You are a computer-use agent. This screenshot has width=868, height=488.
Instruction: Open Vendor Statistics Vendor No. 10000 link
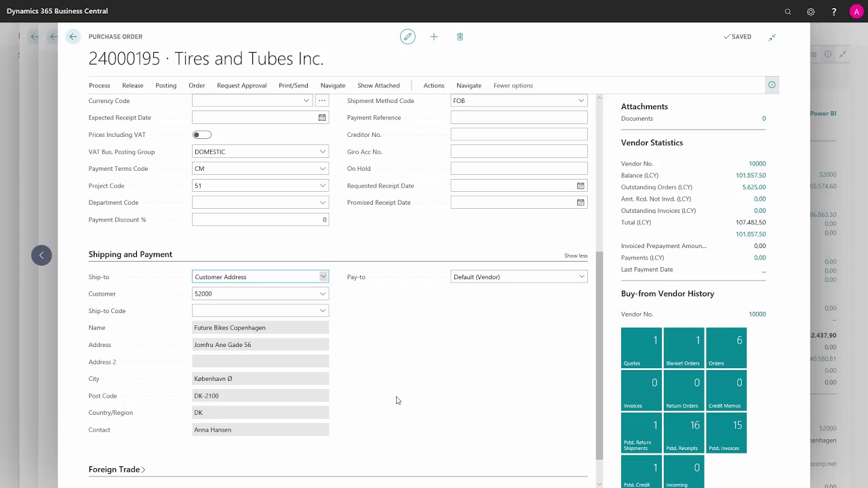tap(757, 163)
